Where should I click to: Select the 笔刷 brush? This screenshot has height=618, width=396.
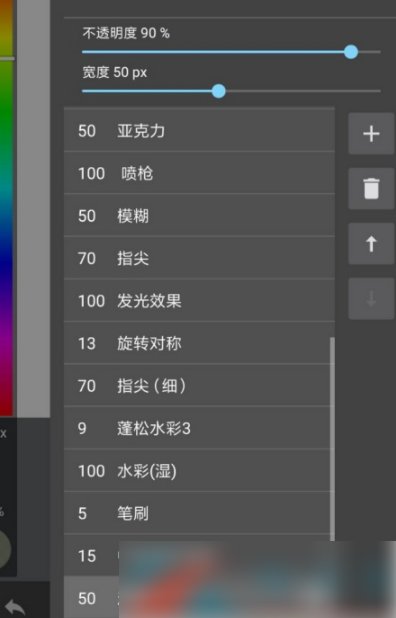click(199, 514)
